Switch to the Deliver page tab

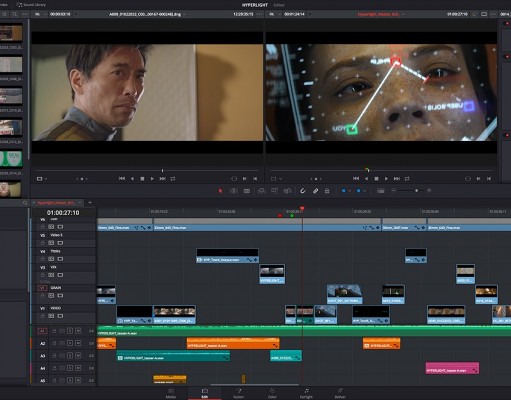pos(340,393)
